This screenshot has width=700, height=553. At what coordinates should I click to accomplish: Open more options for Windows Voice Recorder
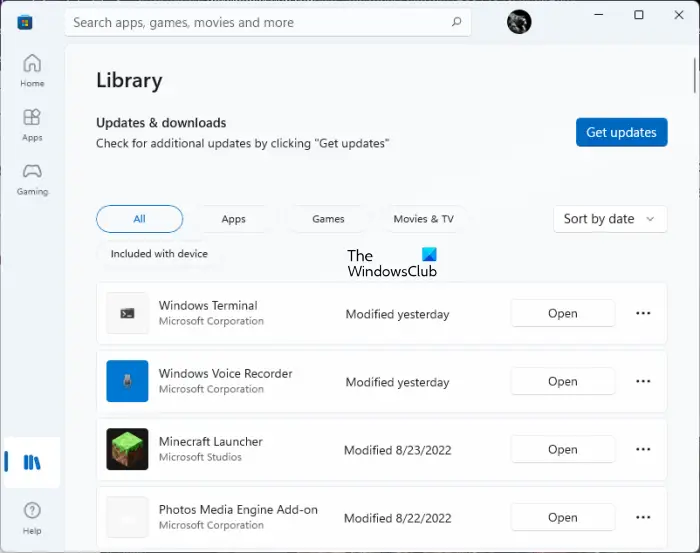point(643,381)
